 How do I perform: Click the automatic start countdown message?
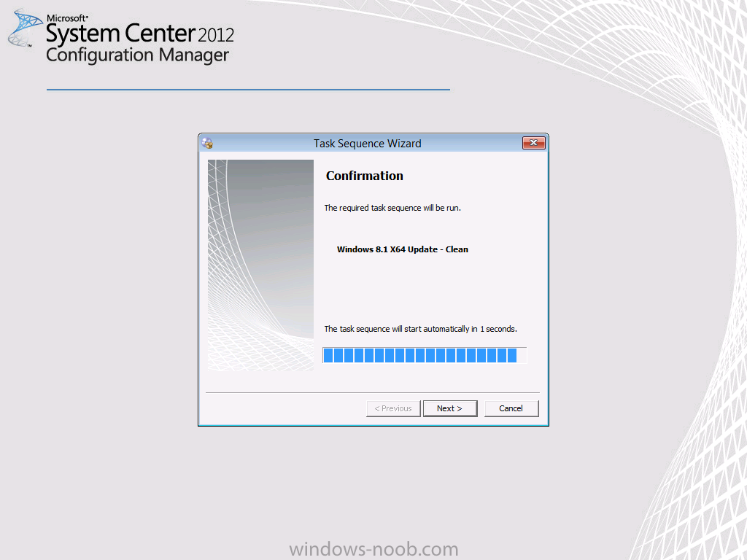(421, 329)
